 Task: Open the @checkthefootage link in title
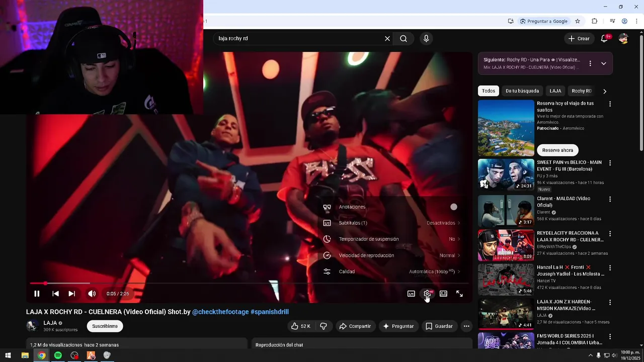coord(220,312)
